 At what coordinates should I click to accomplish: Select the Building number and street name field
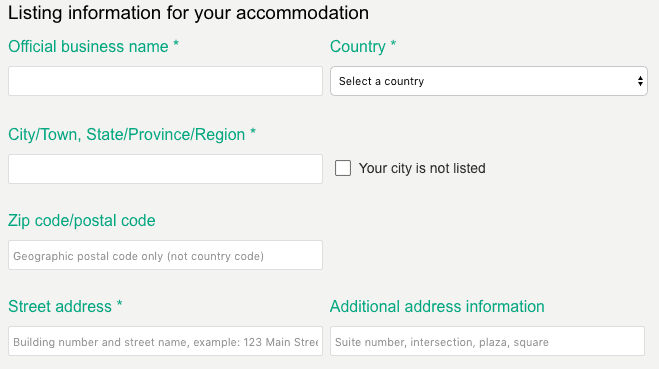pyautogui.click(x=165, y=341)
